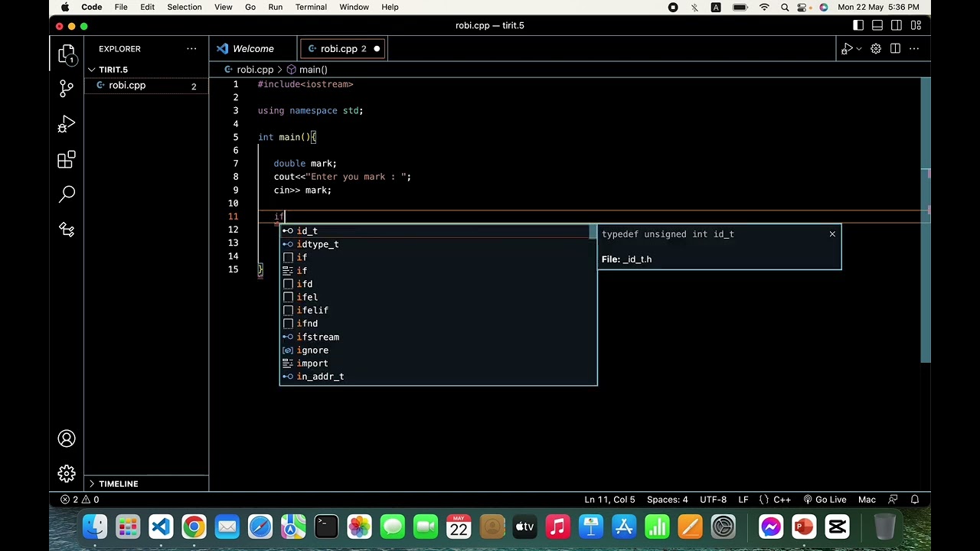Click the Debug C/C++ file run button
Screen dimensions: 980x551
pyautogui.click(x=846, y=49)
